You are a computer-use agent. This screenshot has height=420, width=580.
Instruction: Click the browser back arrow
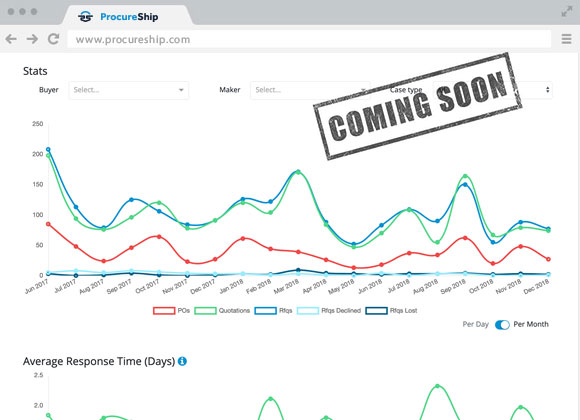[x=11, y=39]
